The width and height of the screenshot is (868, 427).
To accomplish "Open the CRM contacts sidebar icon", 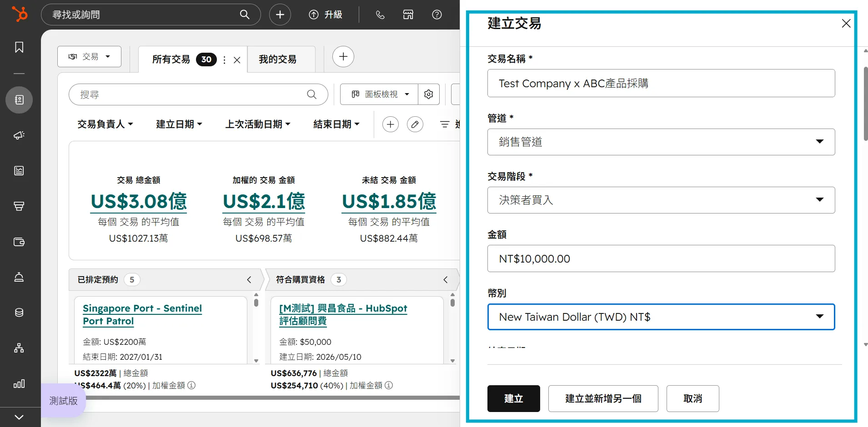I will (19, 99).
